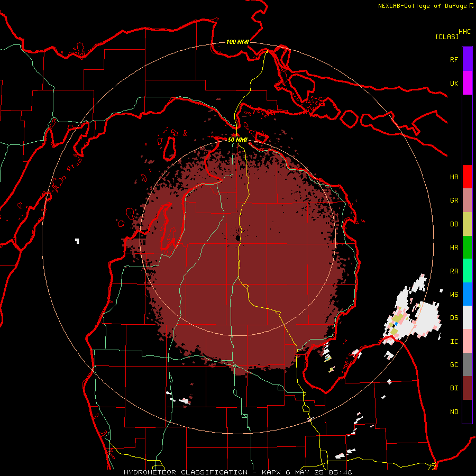
Task: Click the HR legend label
Action: coord(454,248)
